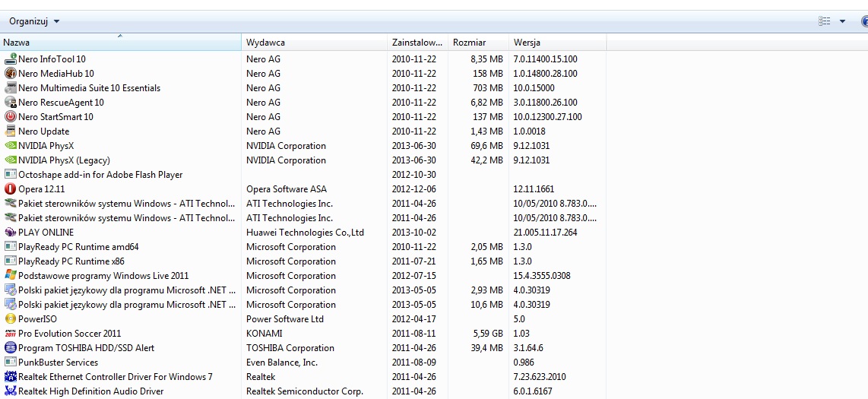This screenshot has width=868, height=399.
Task: Click the Nero RescueAgent 10 icon
Action: tap(10, 103)
